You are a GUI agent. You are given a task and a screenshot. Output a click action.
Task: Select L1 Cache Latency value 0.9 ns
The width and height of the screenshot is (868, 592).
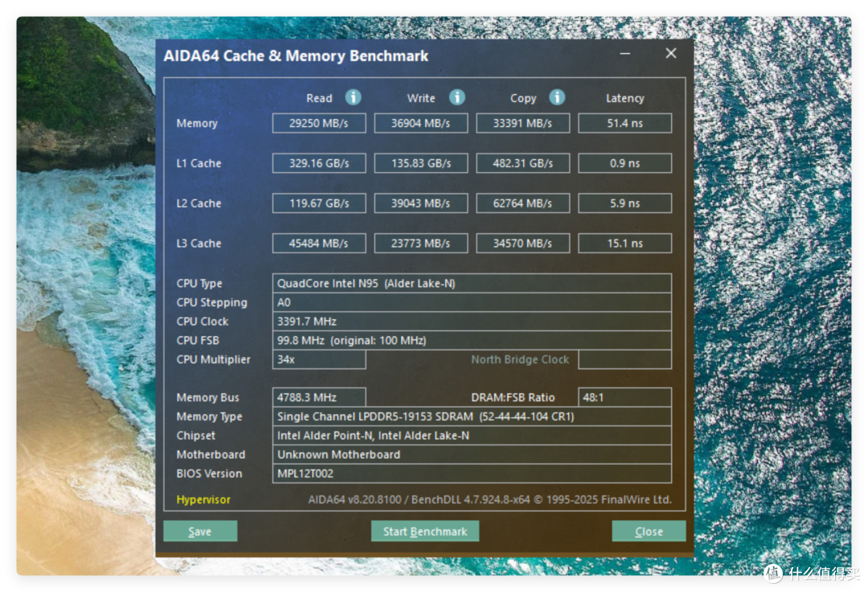625,163
